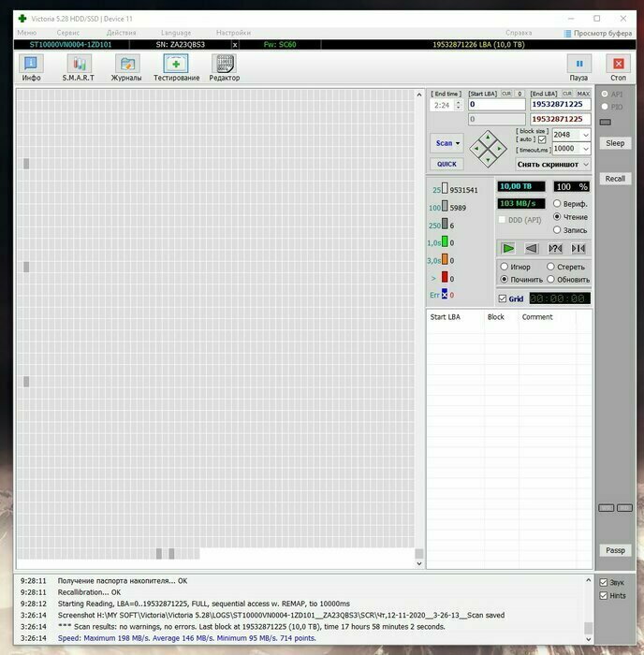Open the Журналы logs section
This screenshot has width=644, height=655.
point(126,67)
